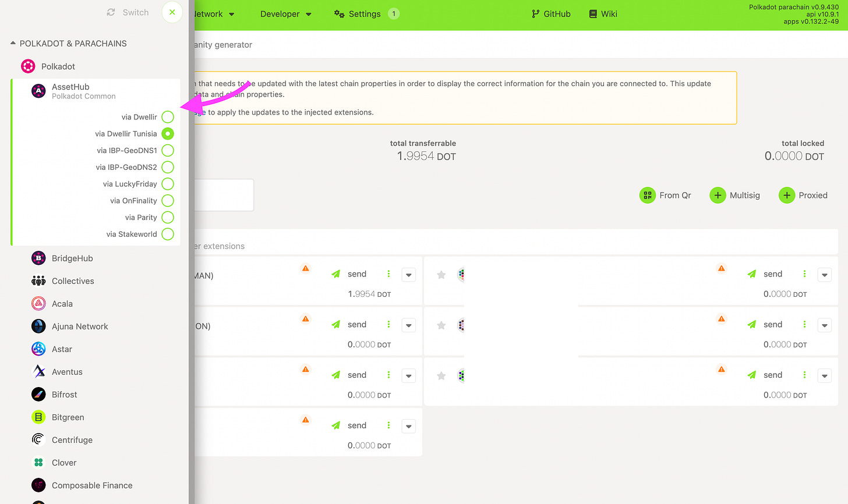Click the Proxied plus icon
Viewport: 848px width, 504px height.
[787, 196]
